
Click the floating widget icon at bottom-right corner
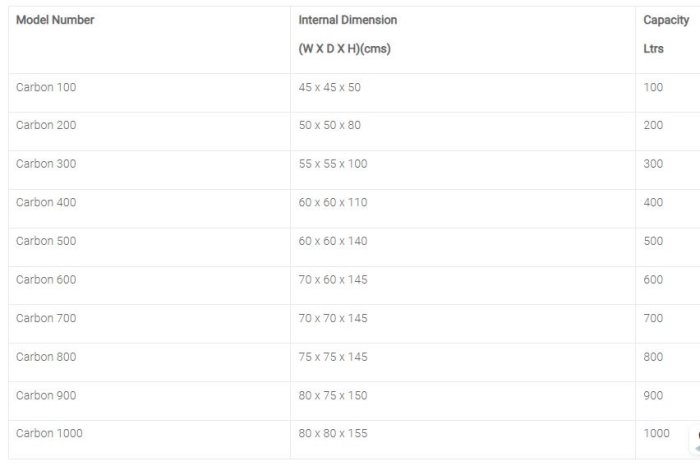pos(694,441)
